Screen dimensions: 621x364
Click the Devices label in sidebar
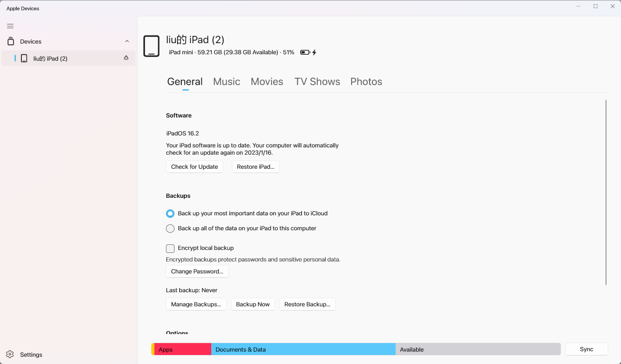[x=31, y=41]
